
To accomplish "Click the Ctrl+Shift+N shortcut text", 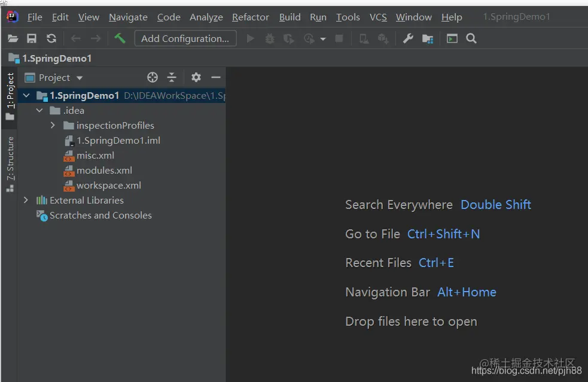I will 444,234.
